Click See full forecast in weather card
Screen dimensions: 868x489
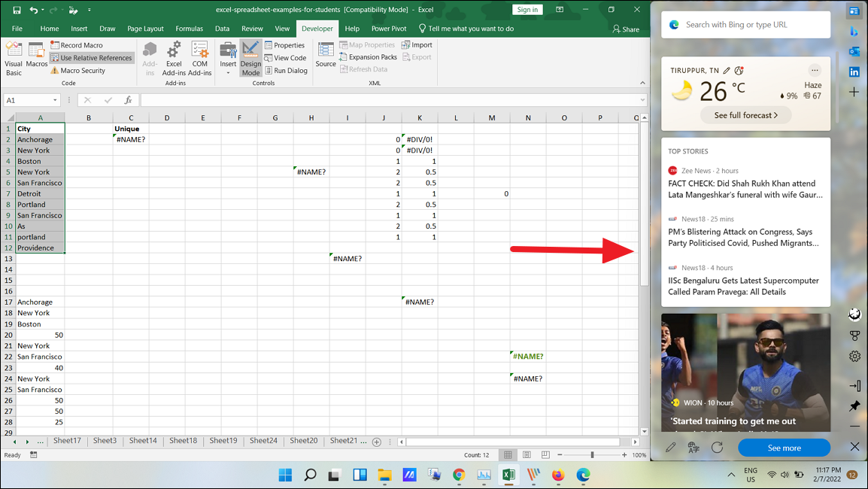point(745,115)
